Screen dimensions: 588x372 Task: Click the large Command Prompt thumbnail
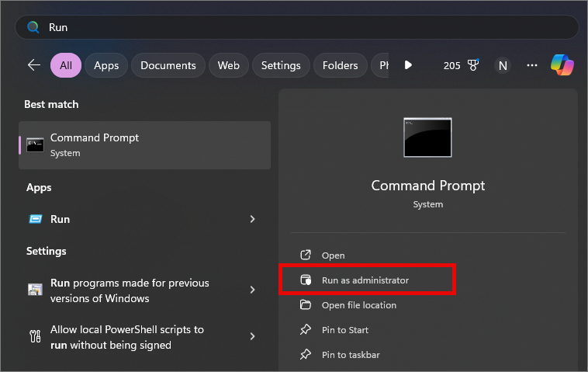click(427, 137)
